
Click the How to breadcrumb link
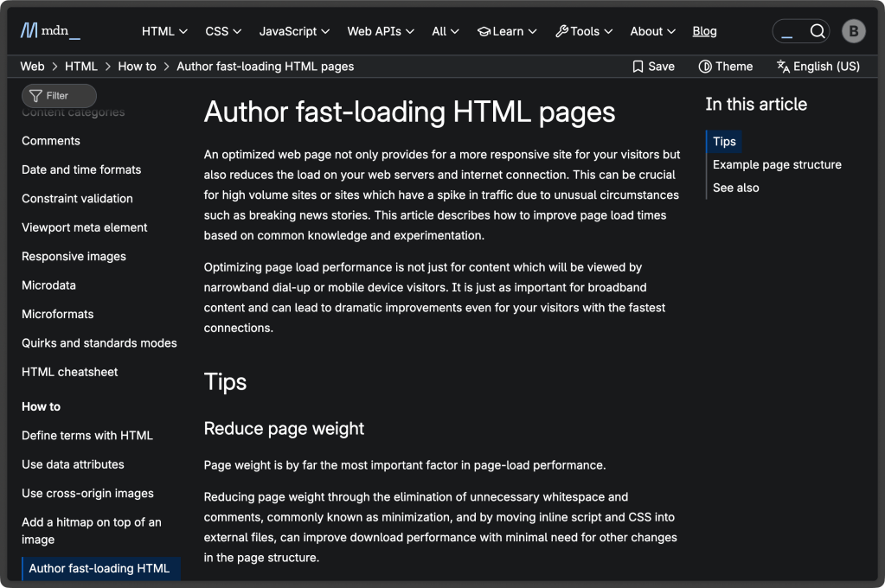[x=137, y=67]
